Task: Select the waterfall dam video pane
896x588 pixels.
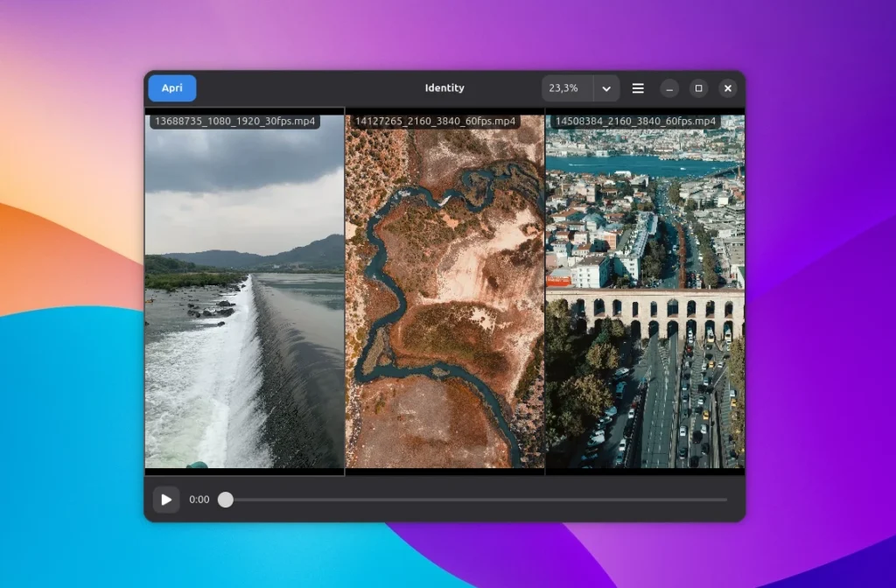Action: point(244,297)
